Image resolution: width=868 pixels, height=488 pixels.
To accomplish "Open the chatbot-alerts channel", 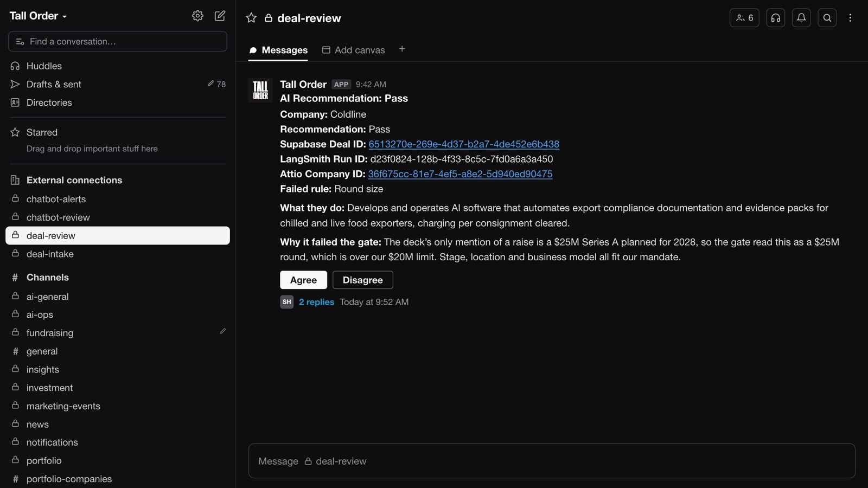I will point(118,199).
